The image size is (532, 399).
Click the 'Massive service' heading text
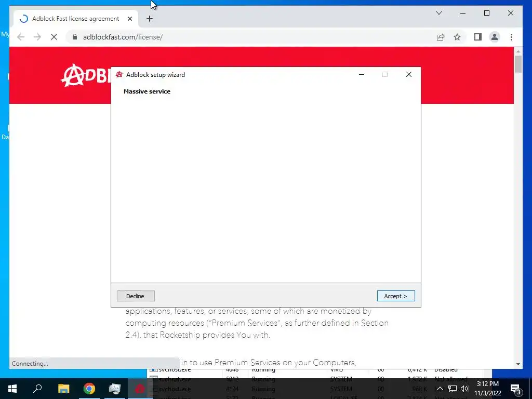coord(147,91)
